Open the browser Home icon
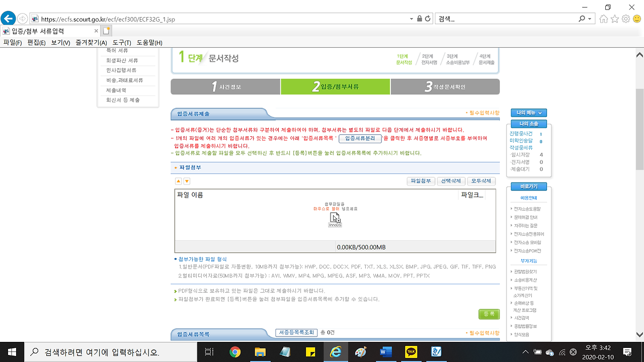The image size is (644, 362). pos(604,19)
